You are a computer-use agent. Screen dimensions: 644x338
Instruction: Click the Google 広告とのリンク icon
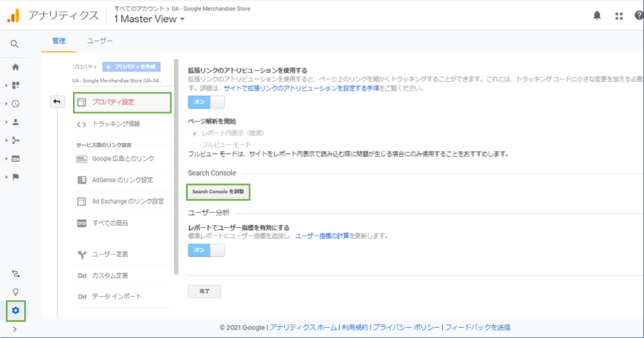coord(82,159)
